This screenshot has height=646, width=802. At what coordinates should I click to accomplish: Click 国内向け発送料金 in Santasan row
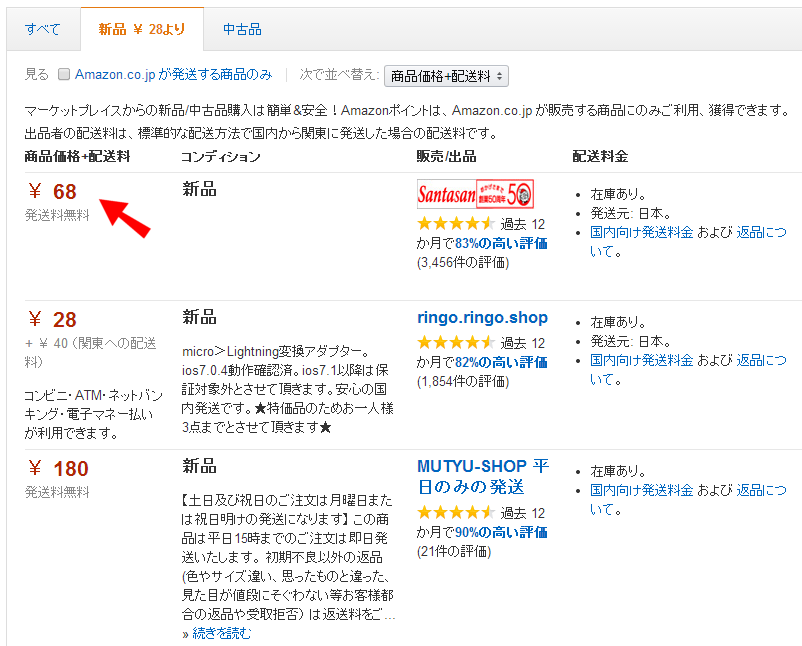pos(641,232)
